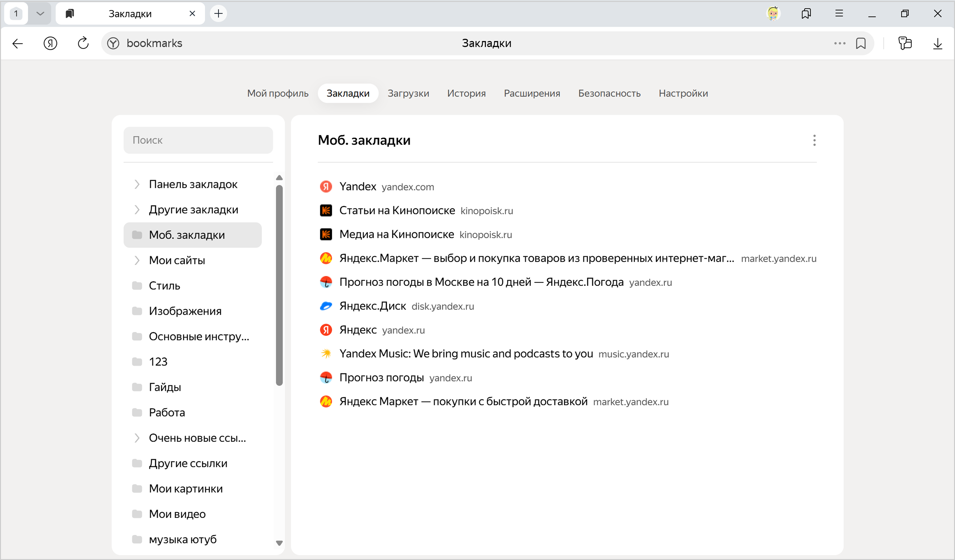Switch to the История tab
Image resolution: width=955 pixels, height=560 pixels.
click(x=466, y=93)
